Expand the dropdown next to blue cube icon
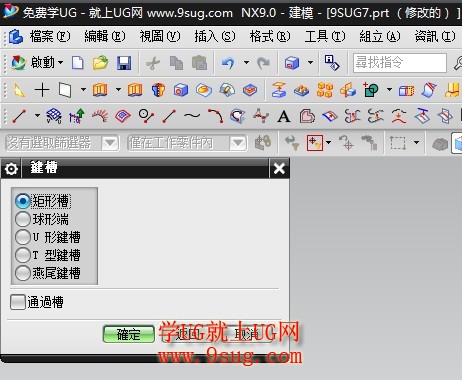The image size is (462, 380). pos(310,62)
